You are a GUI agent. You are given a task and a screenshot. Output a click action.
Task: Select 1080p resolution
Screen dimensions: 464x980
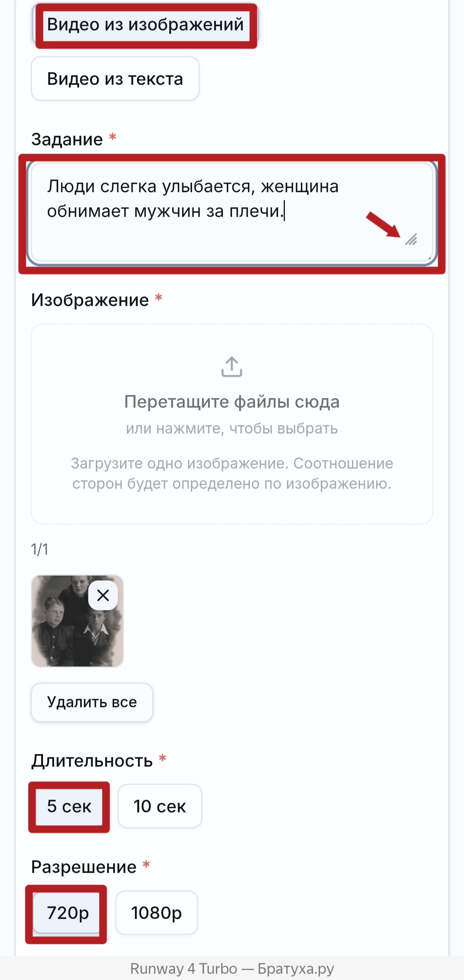point(157,913)
